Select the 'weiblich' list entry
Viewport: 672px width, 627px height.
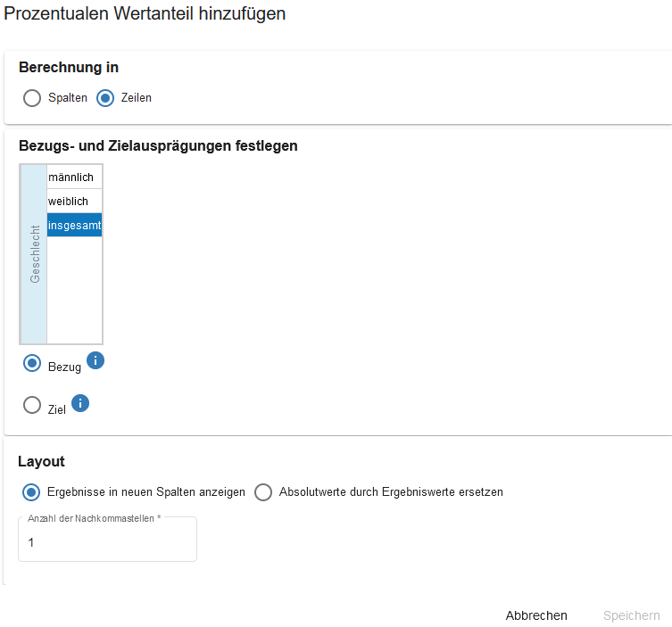click(x=74, y=202)
